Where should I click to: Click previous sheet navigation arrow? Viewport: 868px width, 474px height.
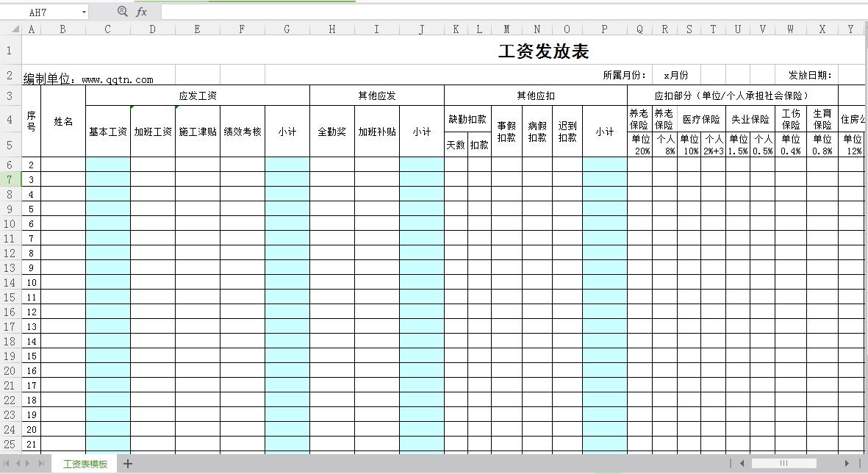pos(18,464)
